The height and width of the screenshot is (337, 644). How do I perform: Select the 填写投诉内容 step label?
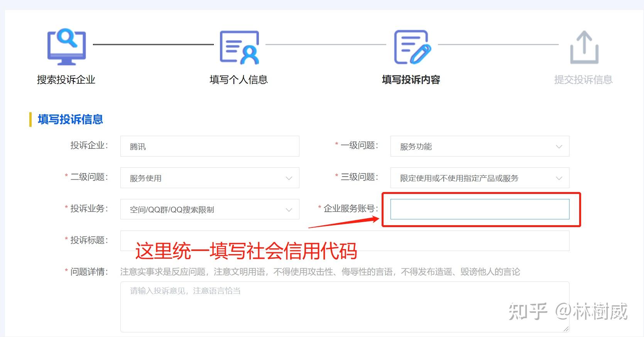(411, 80)
